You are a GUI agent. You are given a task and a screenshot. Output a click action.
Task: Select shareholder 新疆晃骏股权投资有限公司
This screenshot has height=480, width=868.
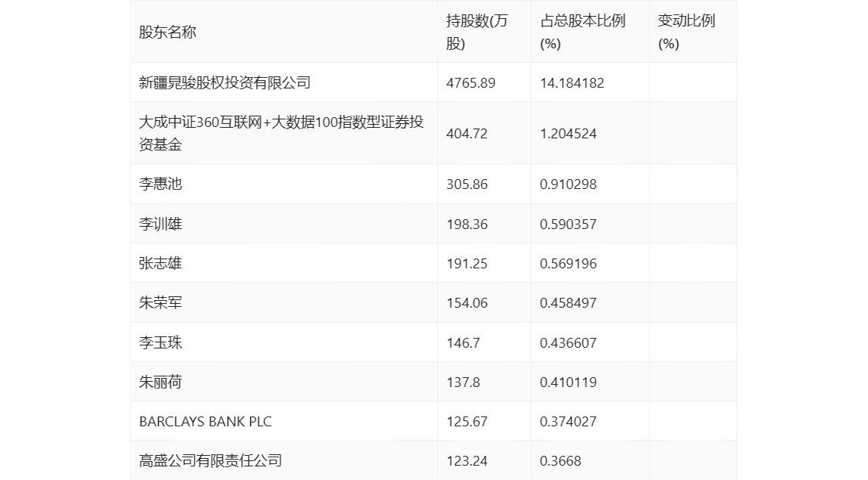click(x=225, y=83)
